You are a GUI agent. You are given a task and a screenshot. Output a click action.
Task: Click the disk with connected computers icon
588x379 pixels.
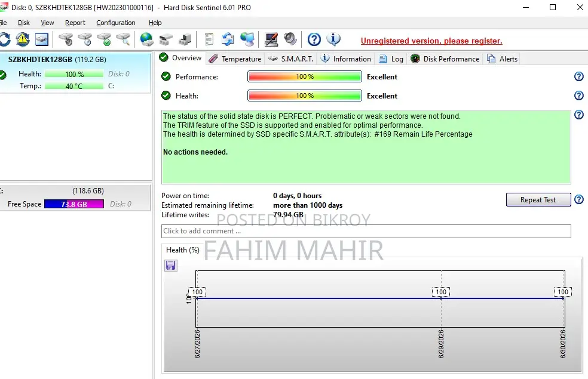click(166, 39)
